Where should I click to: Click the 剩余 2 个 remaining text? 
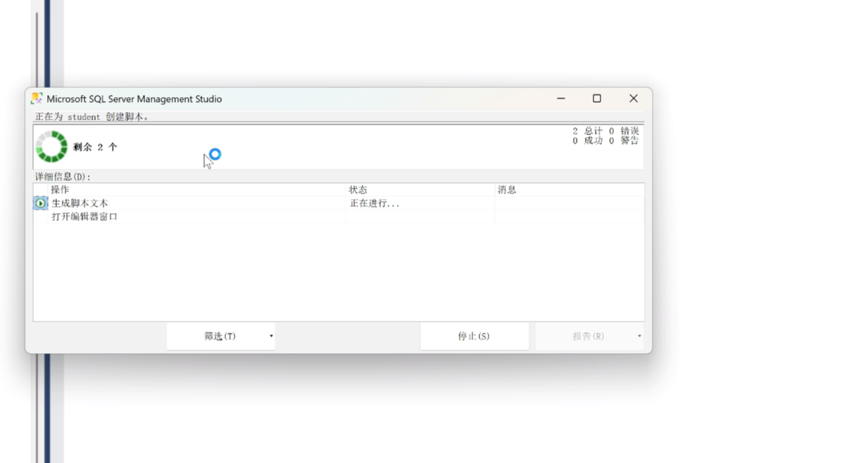[95, 147]
